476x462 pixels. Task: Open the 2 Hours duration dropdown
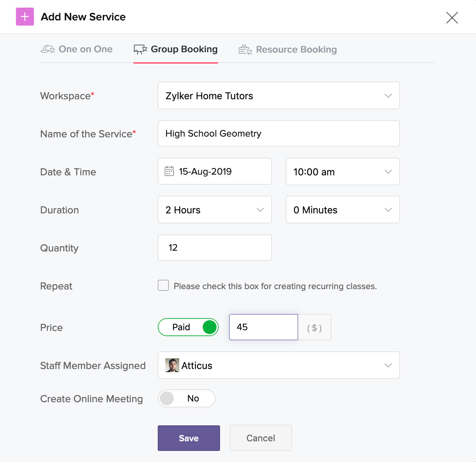click(215, 210)
